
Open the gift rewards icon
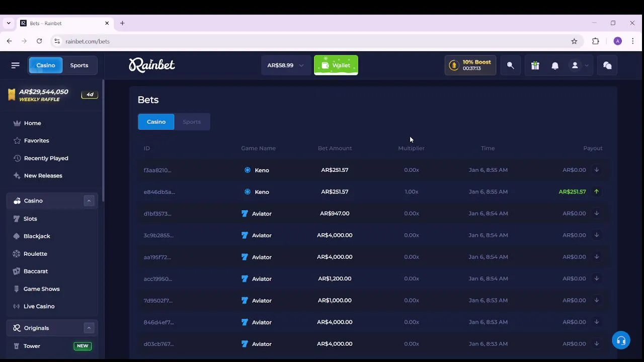535,65
